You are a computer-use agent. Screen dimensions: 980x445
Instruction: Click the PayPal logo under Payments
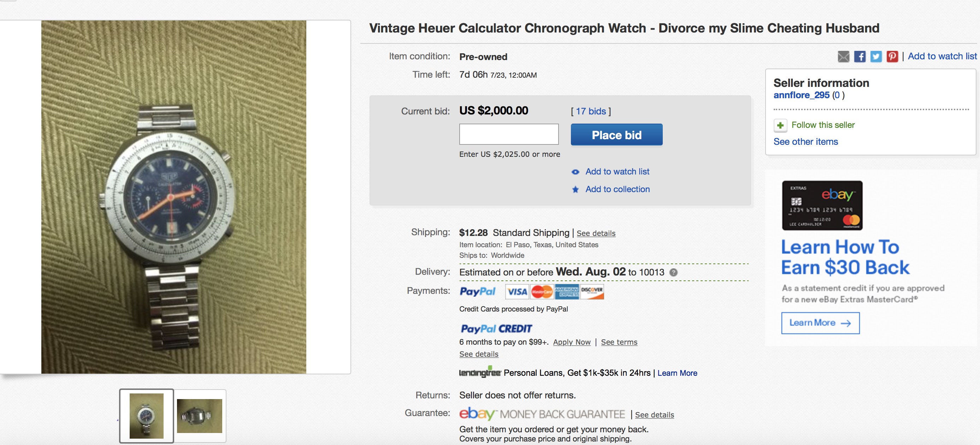click(477, 291)
